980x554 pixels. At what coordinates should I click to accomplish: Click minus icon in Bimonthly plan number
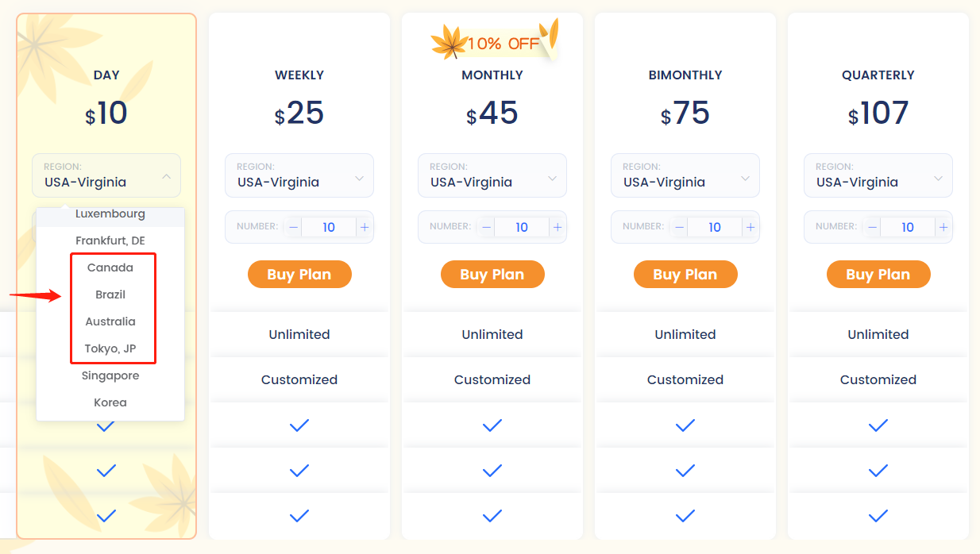pos(680,227)
